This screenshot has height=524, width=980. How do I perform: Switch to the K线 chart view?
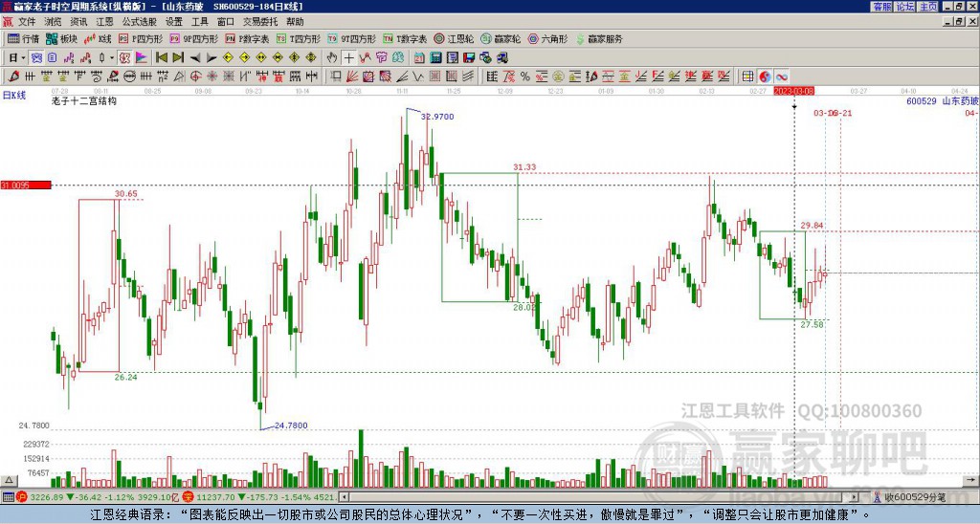point(98,38)
